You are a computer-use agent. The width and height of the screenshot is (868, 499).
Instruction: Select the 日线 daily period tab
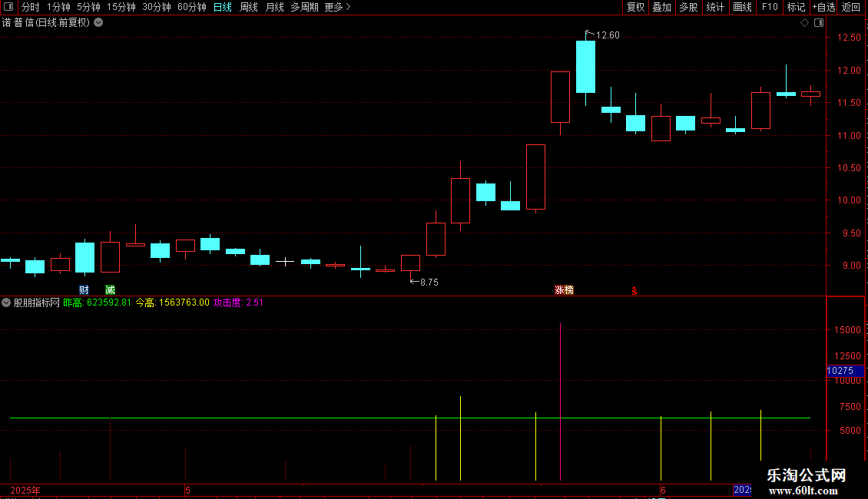coord(223,7)
